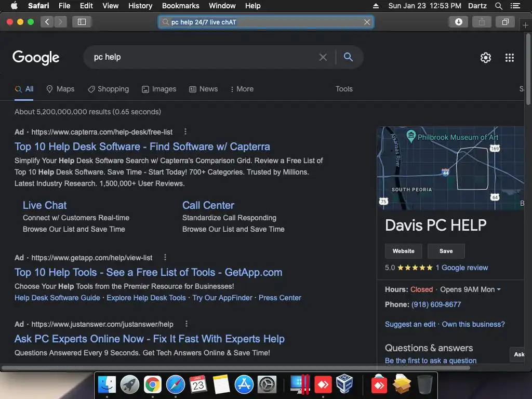Viewport: 532px width, 399px height.
Task: Open the File menu
Action: (x=64, y=6)
